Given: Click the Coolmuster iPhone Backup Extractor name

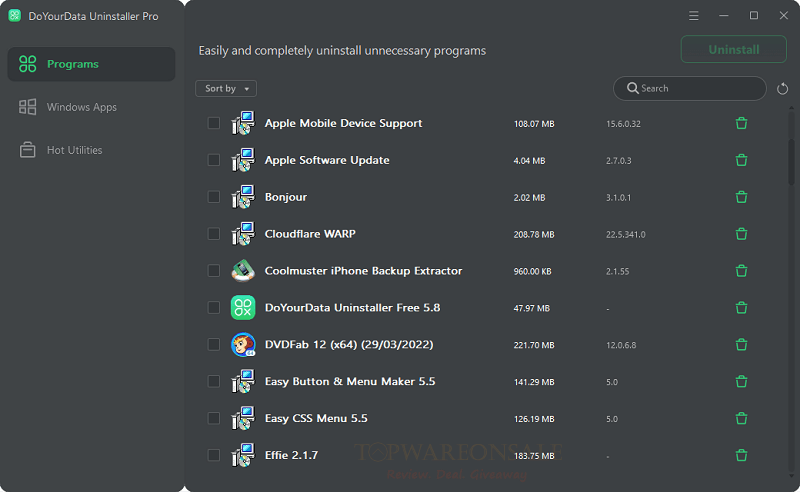Looking at the screenshot, I should point(363,270).
